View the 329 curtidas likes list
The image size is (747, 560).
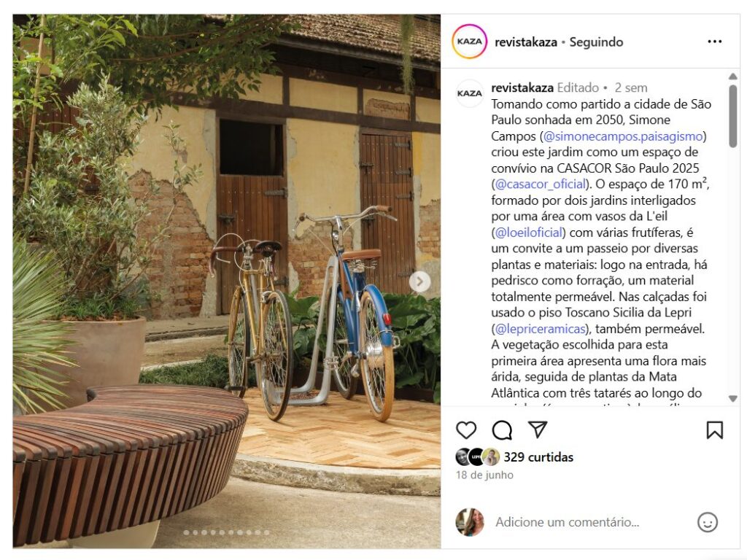[538, 457]
